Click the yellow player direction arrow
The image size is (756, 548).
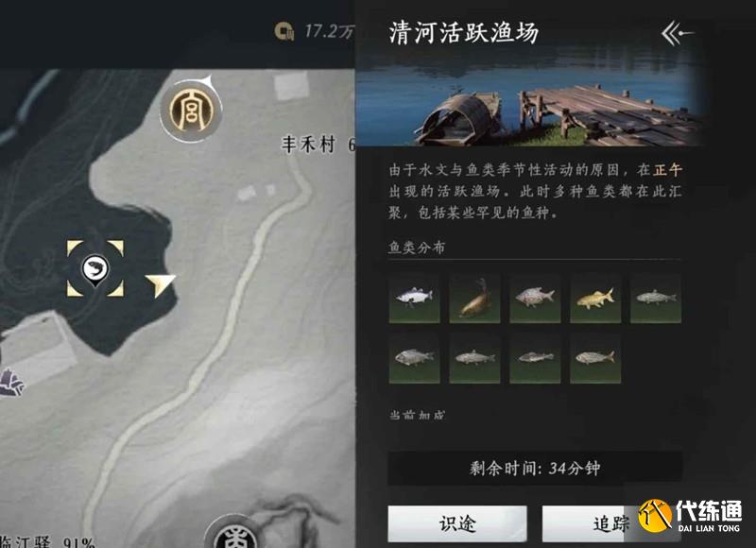161,285
